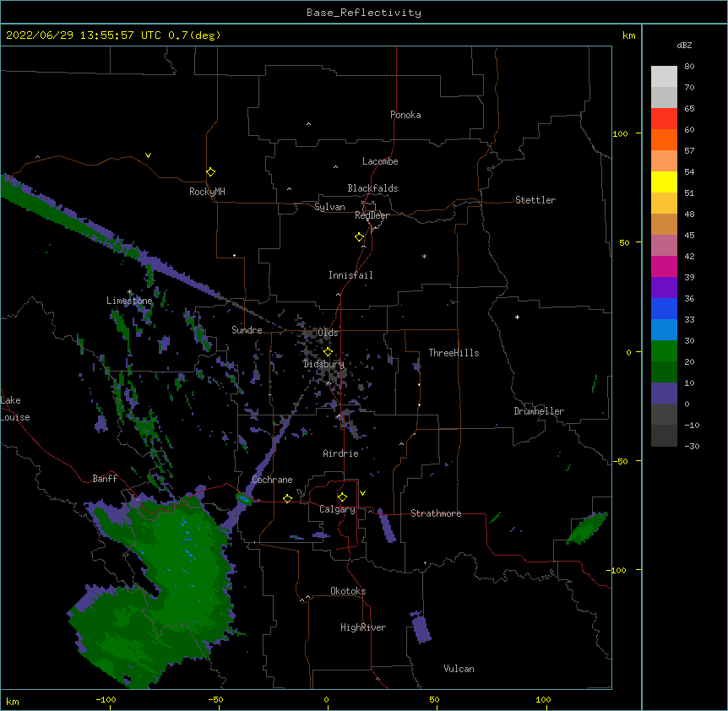The image size is (728, 711).
Task: Click the Limestone label
Action: [x=129, y=301]
